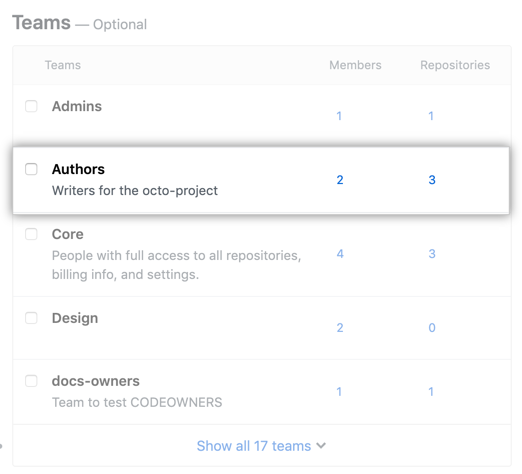The image size is (522, 474).
Task: Check the Admins team checkbox
Action: 31,106
